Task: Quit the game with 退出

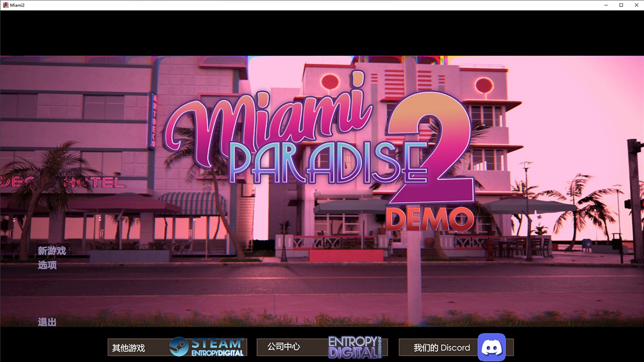Action: click(x=47, y=322)
